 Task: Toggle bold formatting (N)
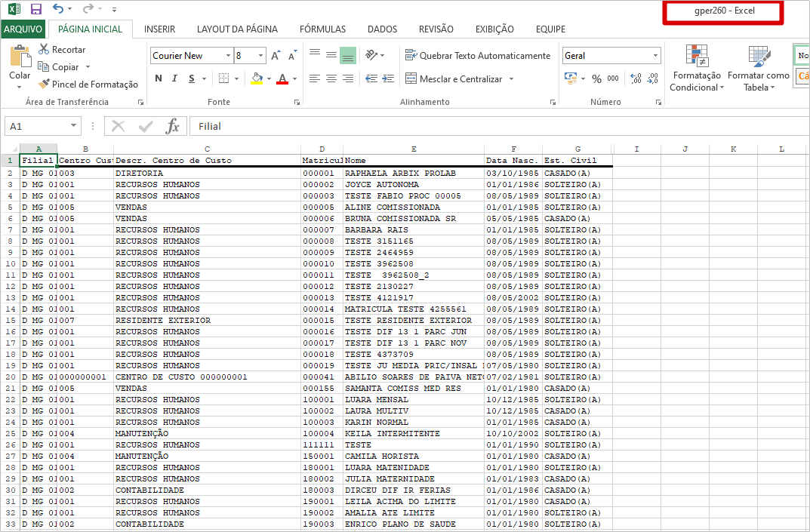[x=159, y=78]
